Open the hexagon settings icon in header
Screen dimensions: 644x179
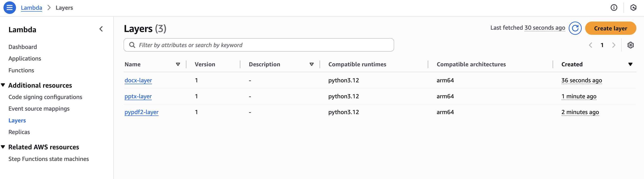point(633,8)
